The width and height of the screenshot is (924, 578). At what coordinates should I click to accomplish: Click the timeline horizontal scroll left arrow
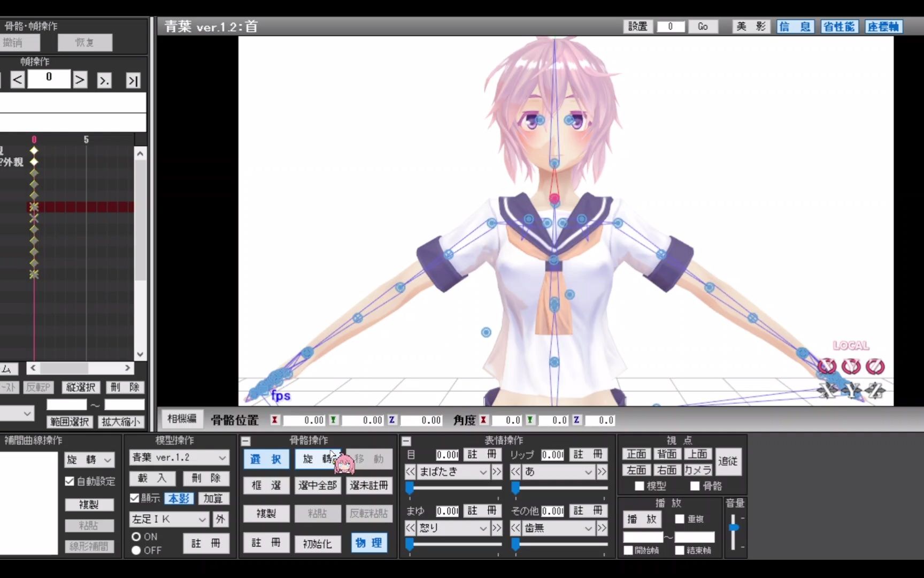point(33,368)
